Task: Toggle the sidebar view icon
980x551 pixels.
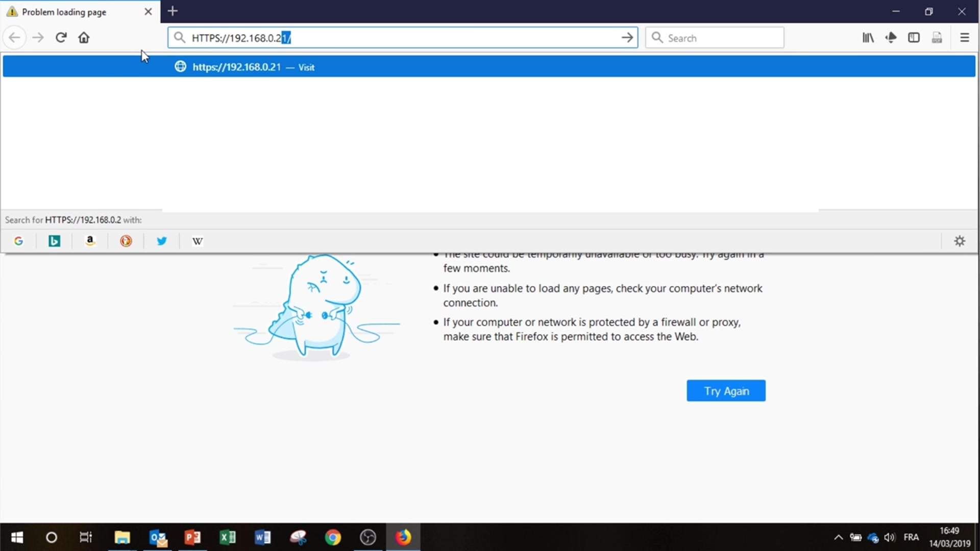Action: pyautogui.click(x=914, y=38)
